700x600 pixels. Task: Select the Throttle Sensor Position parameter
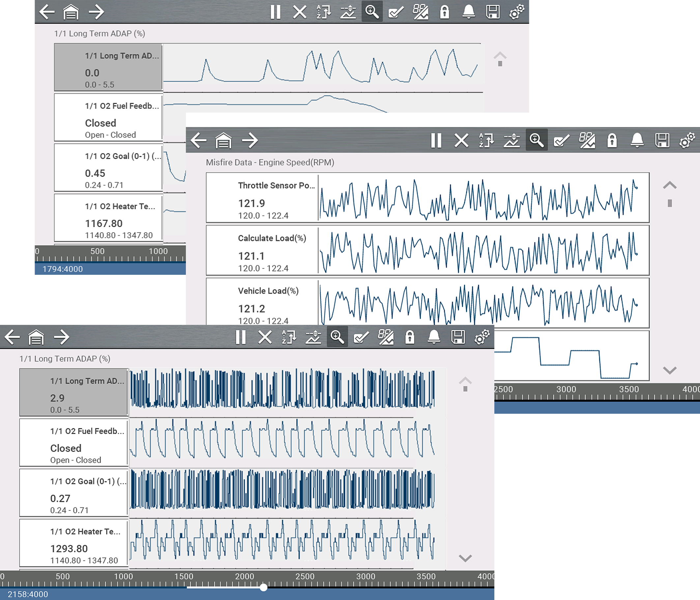[x=262, y=198]
